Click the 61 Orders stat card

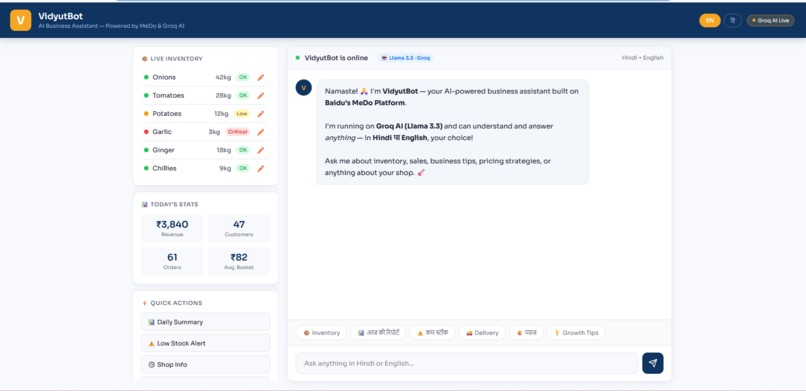click(172, 261)
